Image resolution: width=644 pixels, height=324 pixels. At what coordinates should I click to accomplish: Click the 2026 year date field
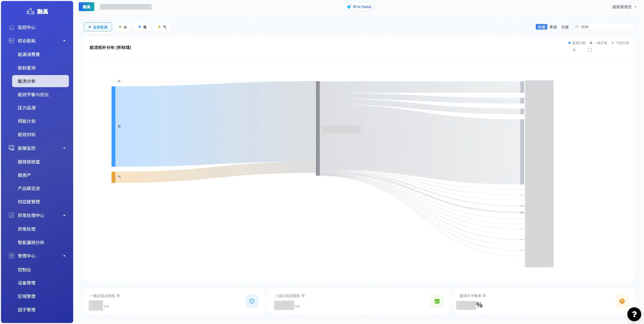coord(604,27)
